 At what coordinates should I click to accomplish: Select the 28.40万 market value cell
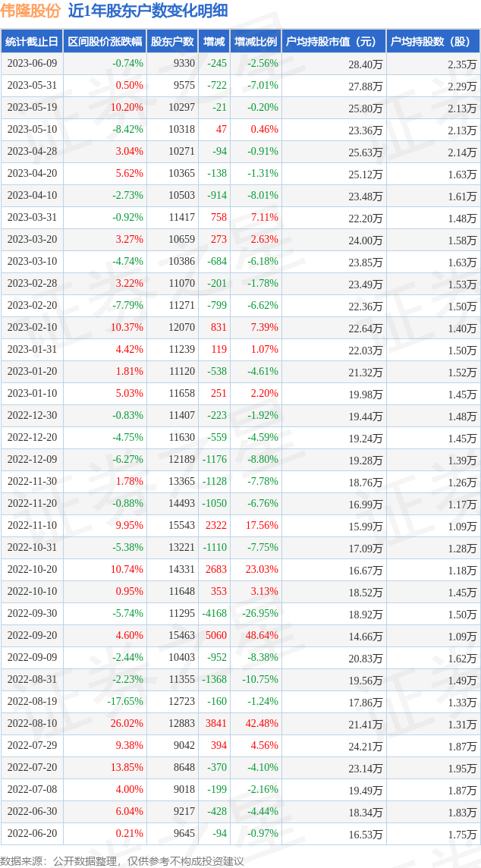click(366, 64)
